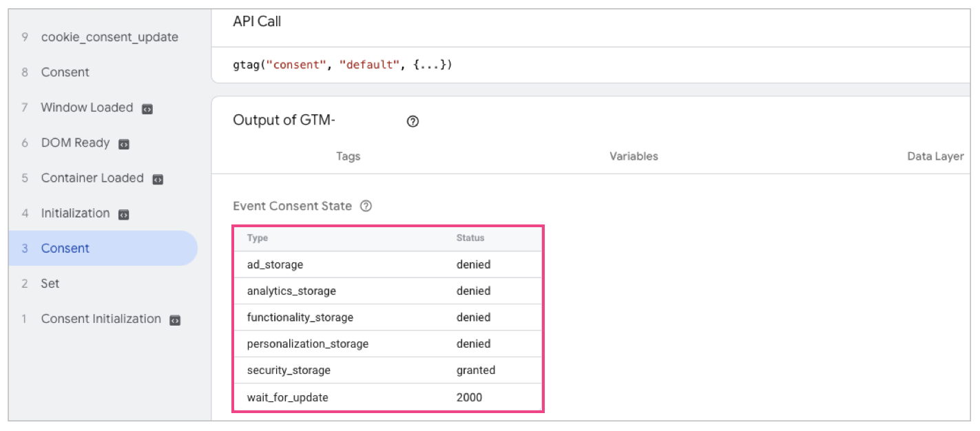
Task: Click the gtag consent default API call
Action: point(342,65)
